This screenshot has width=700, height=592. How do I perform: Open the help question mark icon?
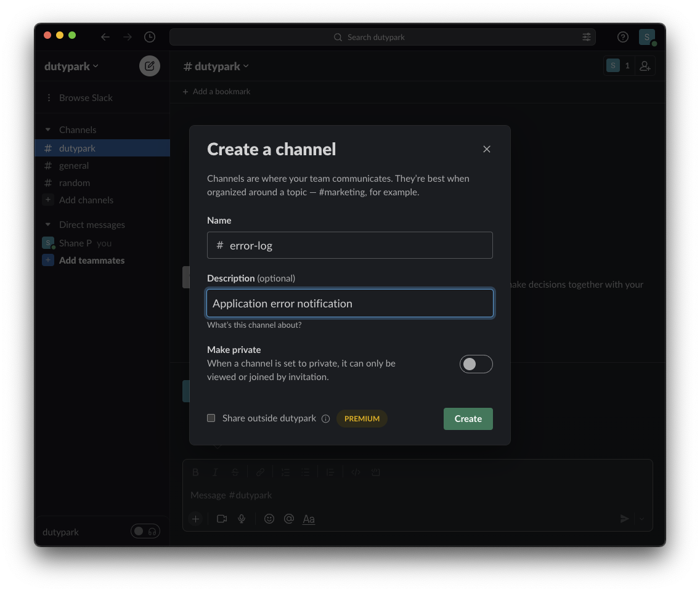pyautogui.click(x=623, y=37)
